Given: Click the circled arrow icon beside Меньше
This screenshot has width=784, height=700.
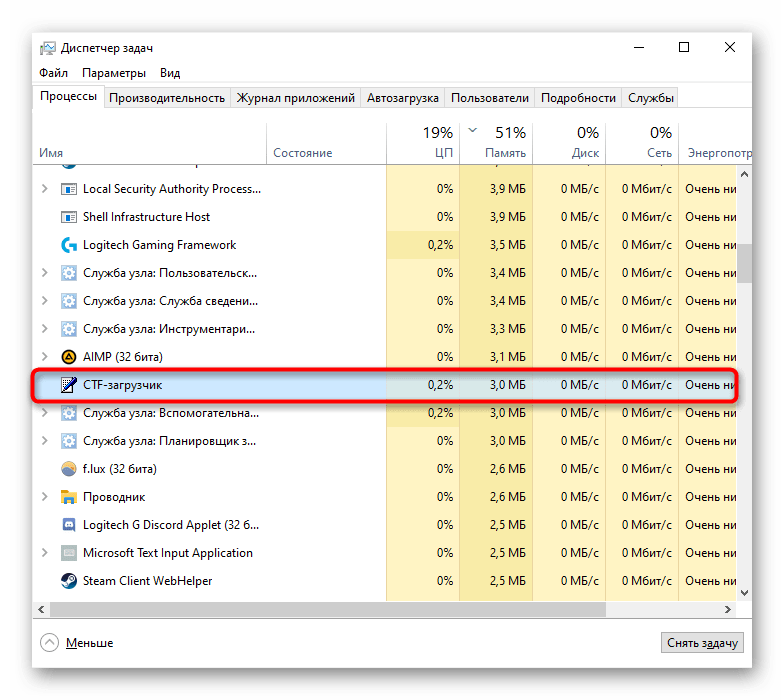Looking at the screenshot, I should pyautogui.click(x=50, y=643).
